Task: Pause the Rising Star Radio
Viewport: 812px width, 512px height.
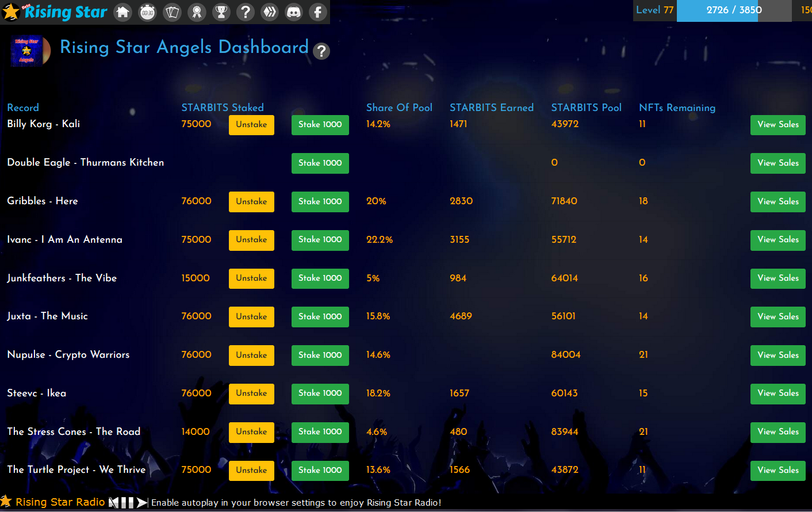Action: pyautogui.click(x=127, y=503)
